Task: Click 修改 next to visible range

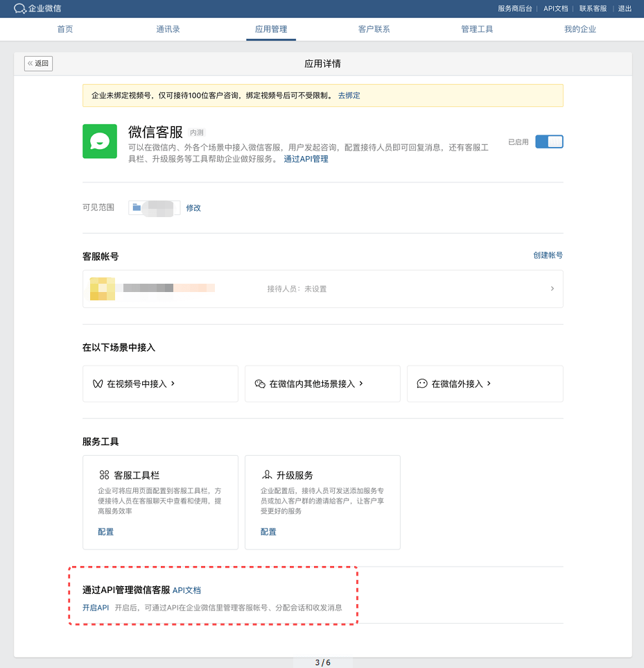Action: (193, 208)
